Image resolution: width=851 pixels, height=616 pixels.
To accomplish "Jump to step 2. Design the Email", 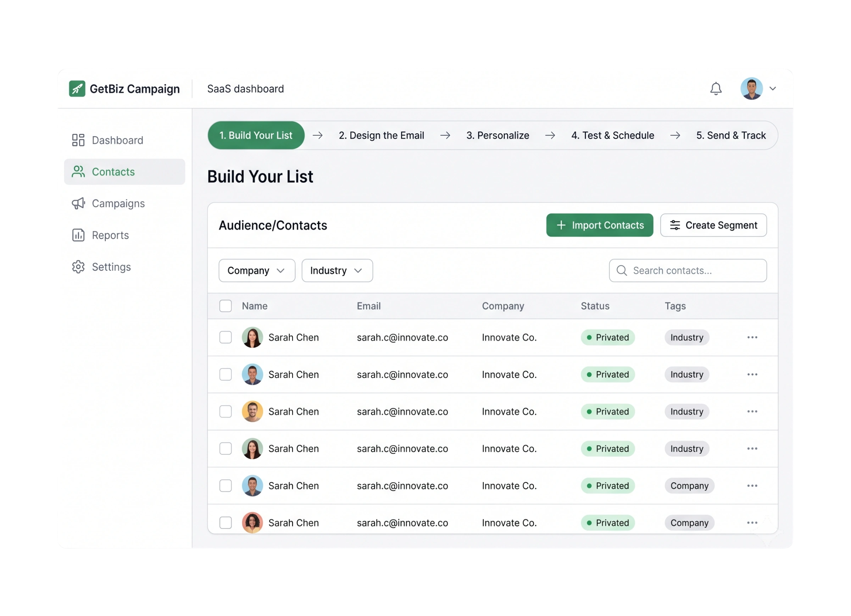I will click(x=381, y=135).
